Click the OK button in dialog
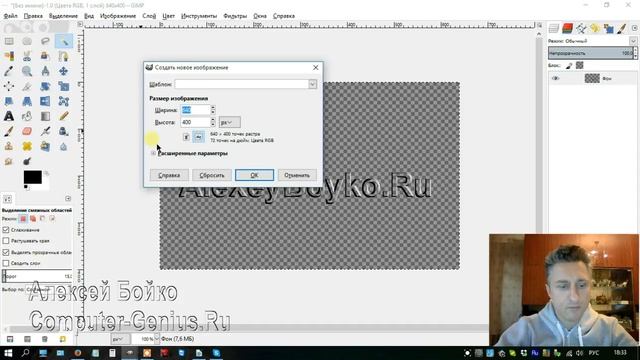640x360 pixels. point(254,175)
